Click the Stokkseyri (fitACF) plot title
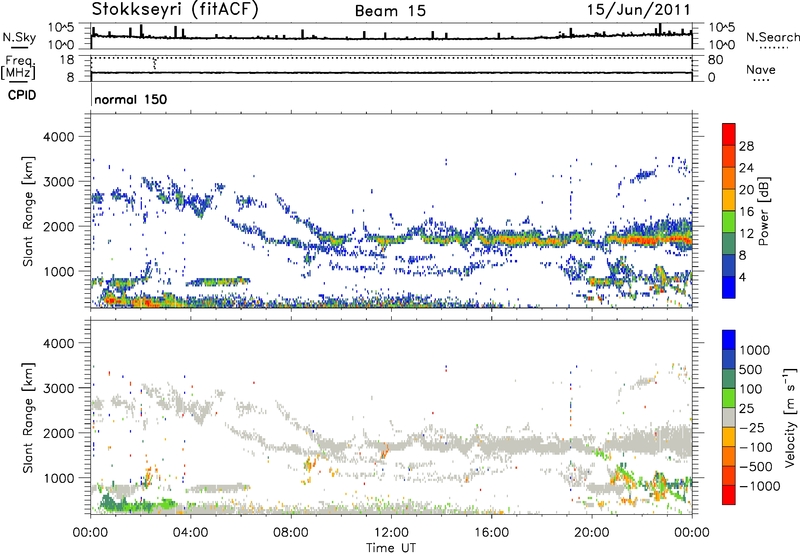This screenshot has height=554, width=800. point(175,9)
